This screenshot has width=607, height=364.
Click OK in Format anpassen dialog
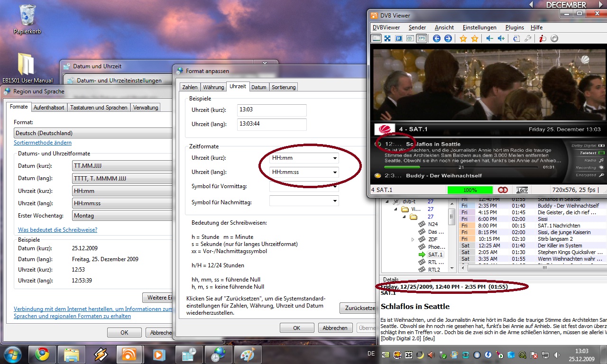point(297,328)
